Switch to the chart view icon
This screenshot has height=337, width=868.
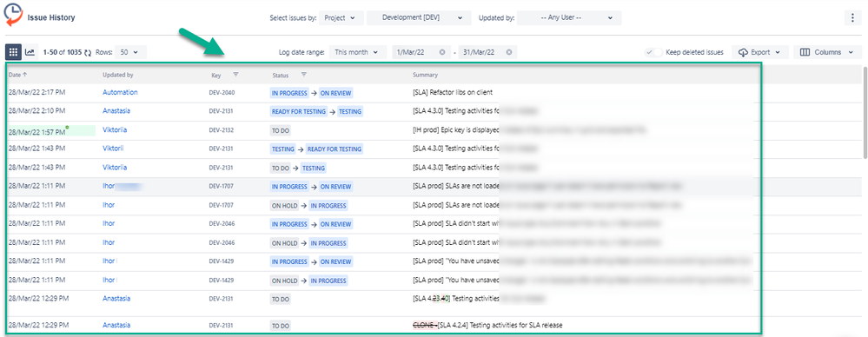click(x=30, y=52)
